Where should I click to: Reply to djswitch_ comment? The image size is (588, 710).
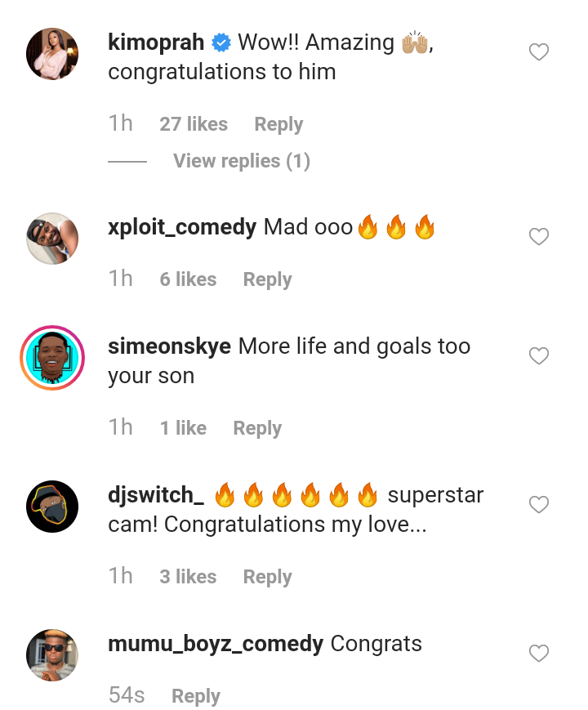click(x=267, y=577)
